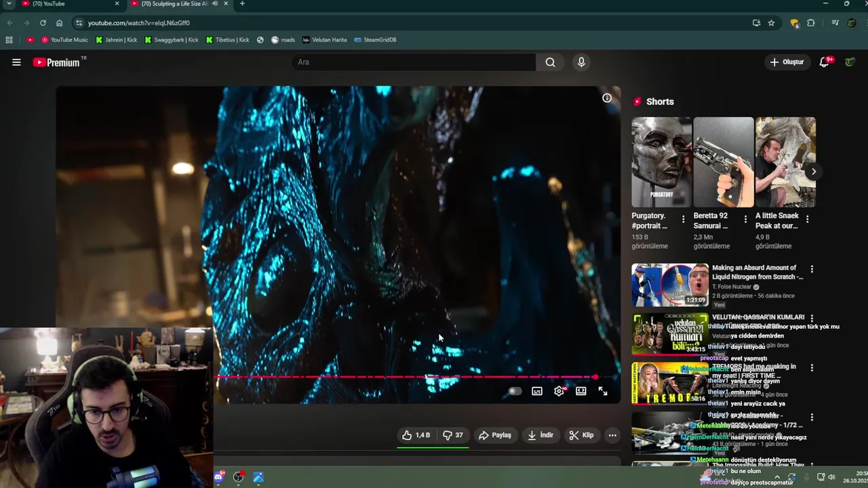
Task: Click the Klip clip button
Action: [581, 435]
